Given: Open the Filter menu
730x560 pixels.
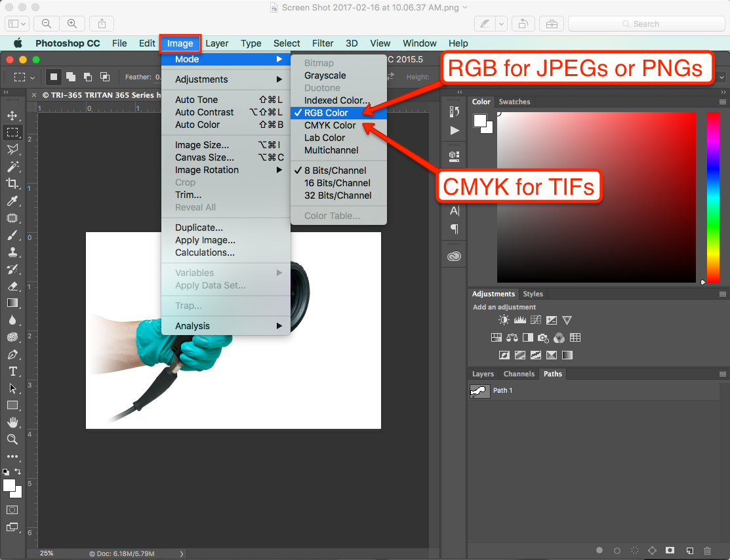Looking at the screenshot, I should click(323, 43).
